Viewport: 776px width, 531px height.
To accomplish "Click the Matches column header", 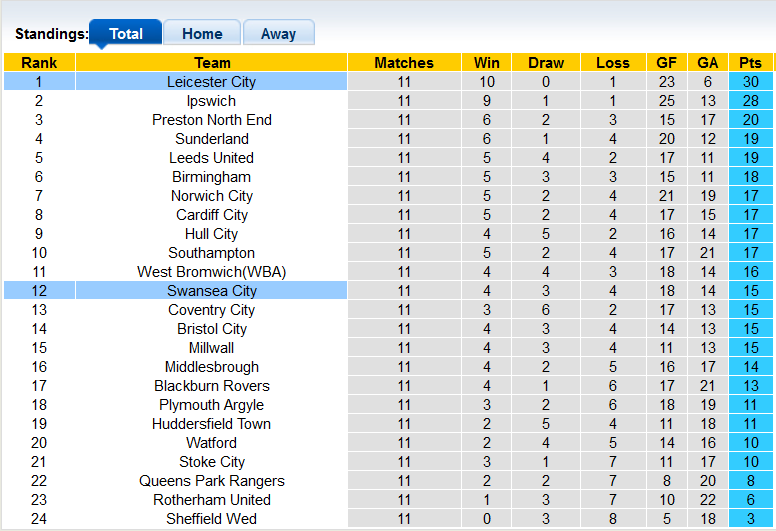I will coord(404,63).
